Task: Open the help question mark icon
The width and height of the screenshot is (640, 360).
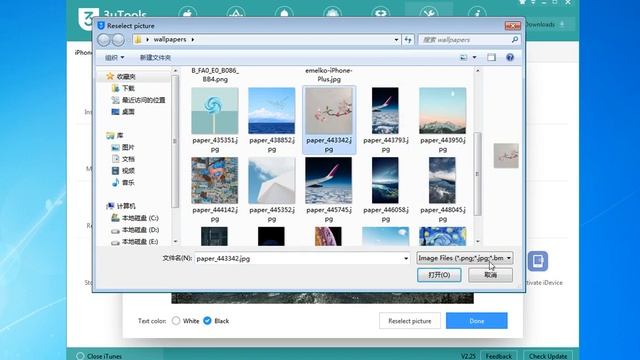Action: coord(510,58)
